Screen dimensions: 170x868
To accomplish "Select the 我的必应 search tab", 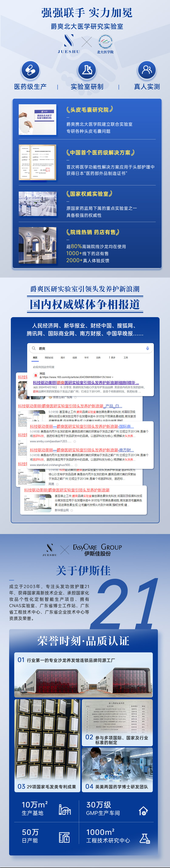I will [x=49, y=358].
